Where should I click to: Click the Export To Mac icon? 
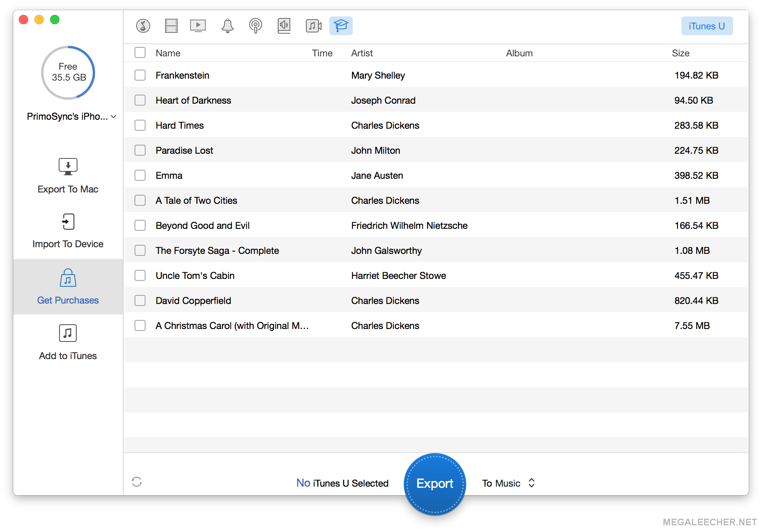pyautogui.click(x=68, y=167)
